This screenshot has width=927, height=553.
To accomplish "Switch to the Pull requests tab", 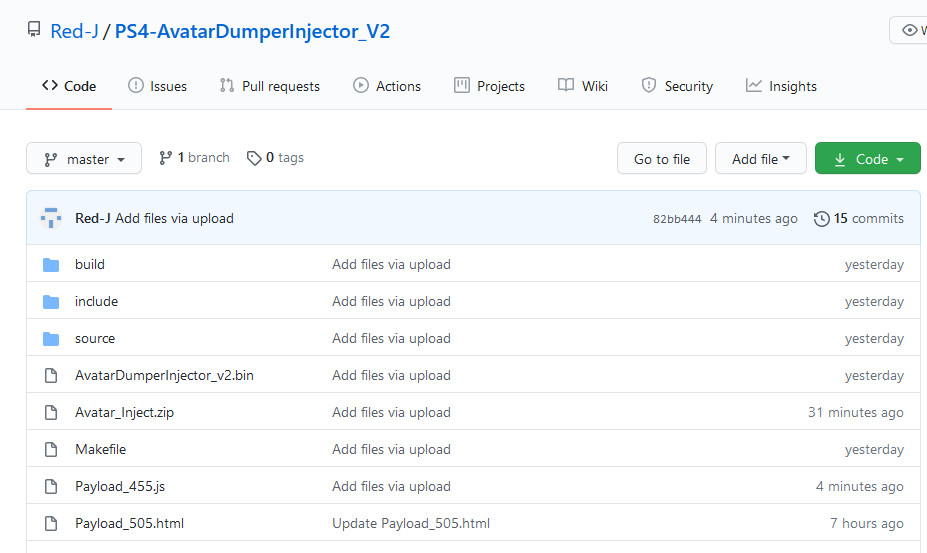I will pyautogui.click(x=270, y=86).
